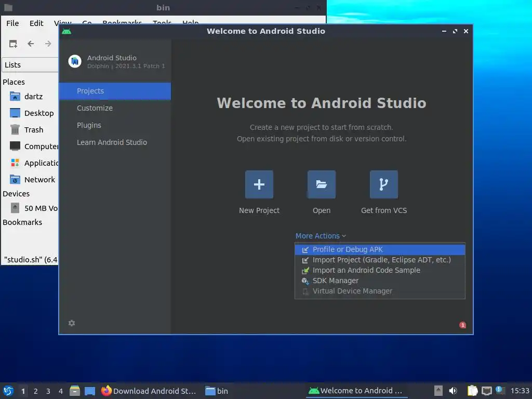The image size is (532, 399).
Task: Open SDK Manager from More Actions
Action: [x=380, y=281]
